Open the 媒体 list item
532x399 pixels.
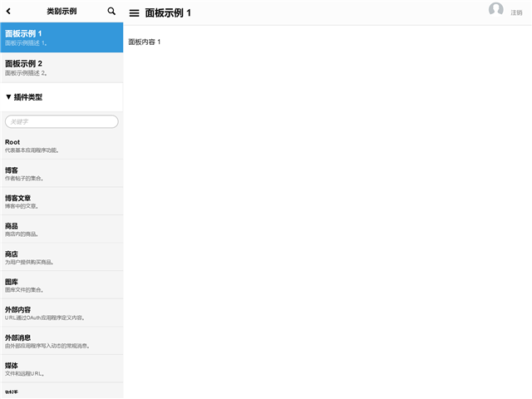coord(62,369)
